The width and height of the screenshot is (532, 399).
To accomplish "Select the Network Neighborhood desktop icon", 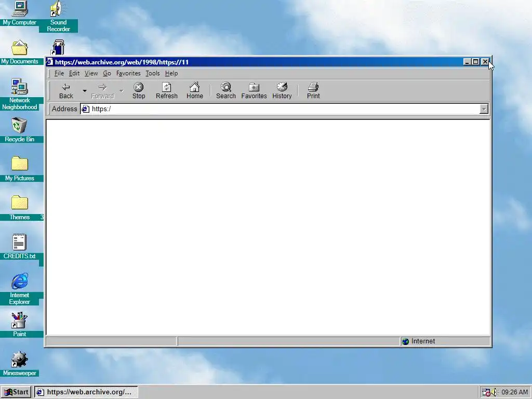I will pyautogui.click(x=20, y=95).
